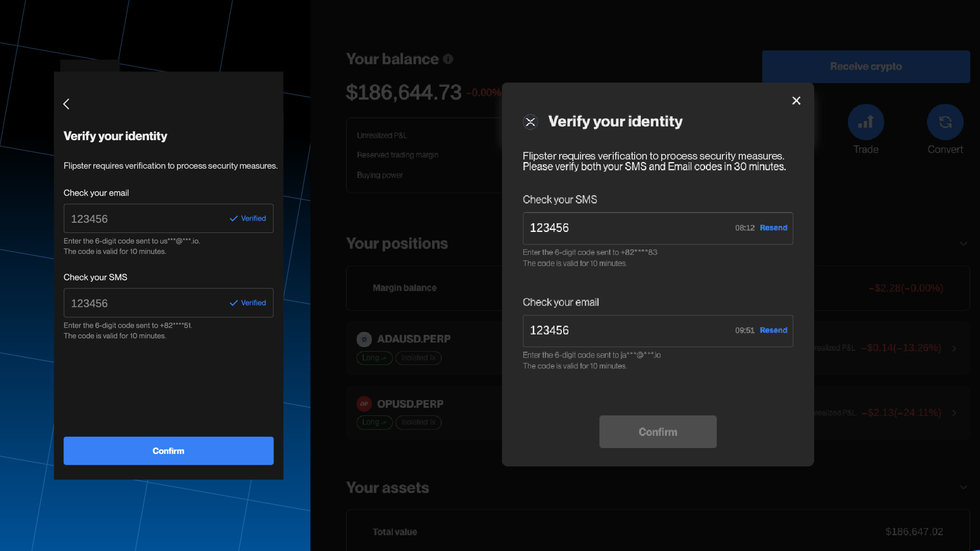Focus the left panel email code field
980x551 pixels.
[168, 219]
